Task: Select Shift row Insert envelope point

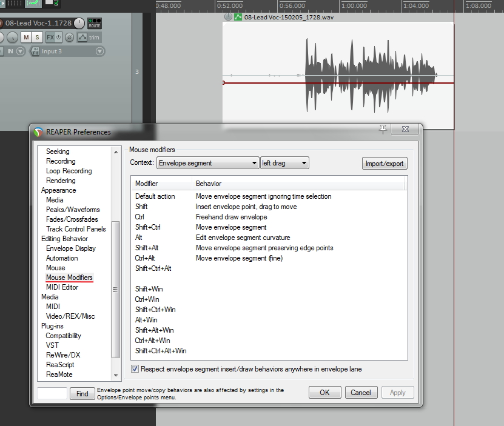Action: [x=269, y=207]
